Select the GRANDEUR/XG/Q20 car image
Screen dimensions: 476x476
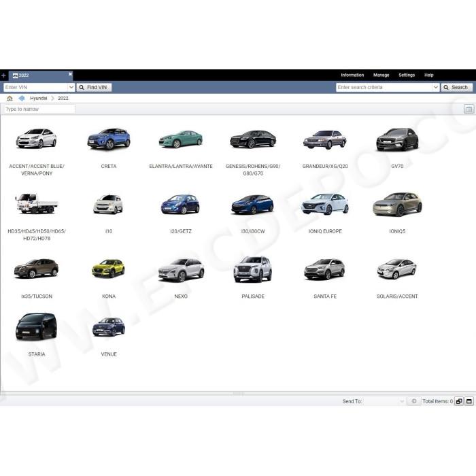click(325, 139)
